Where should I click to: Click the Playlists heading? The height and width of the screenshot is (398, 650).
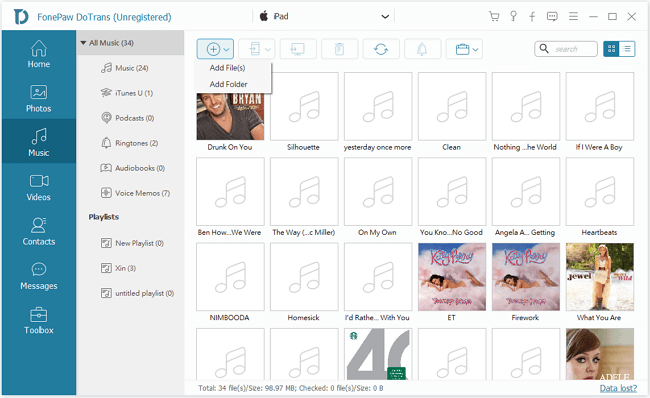(x=104, y=217)
